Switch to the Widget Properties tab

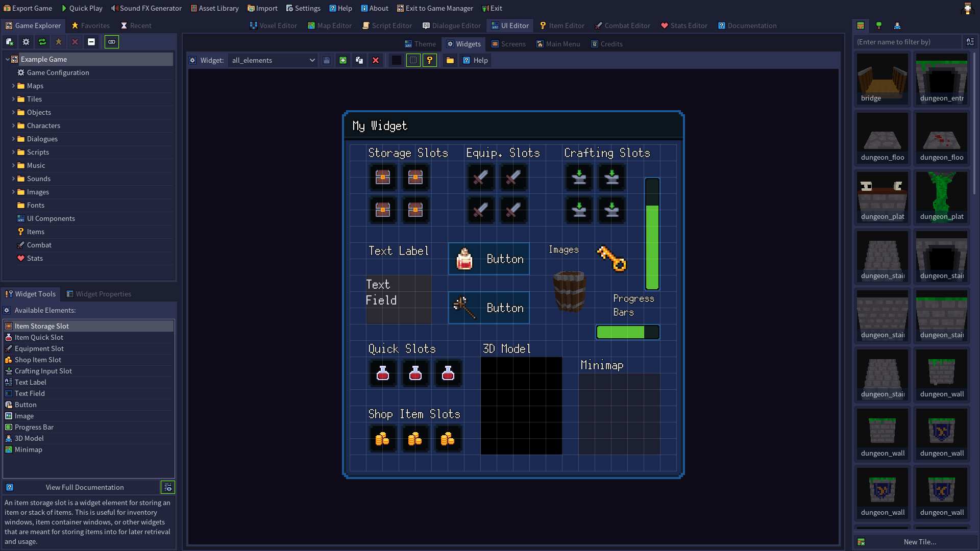tap(99, 294)
